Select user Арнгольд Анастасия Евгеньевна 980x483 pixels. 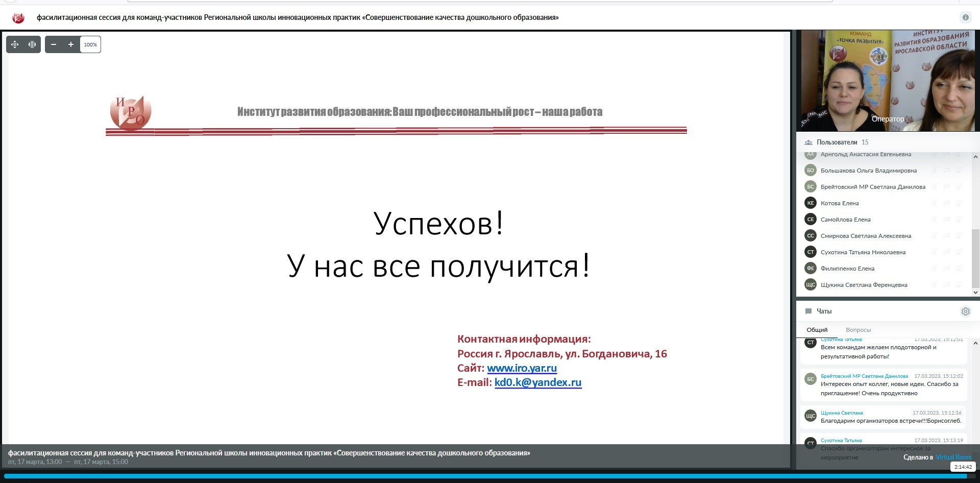866,154
